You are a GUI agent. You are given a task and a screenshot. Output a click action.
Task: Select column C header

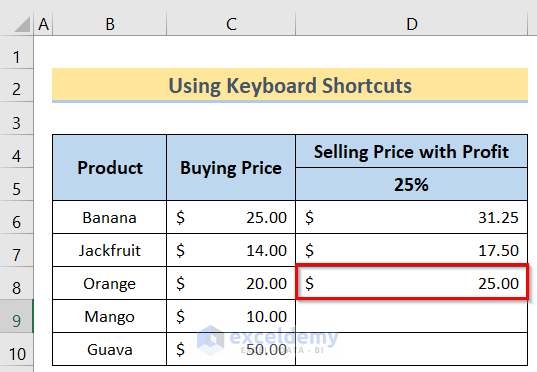tap(231, 24)
